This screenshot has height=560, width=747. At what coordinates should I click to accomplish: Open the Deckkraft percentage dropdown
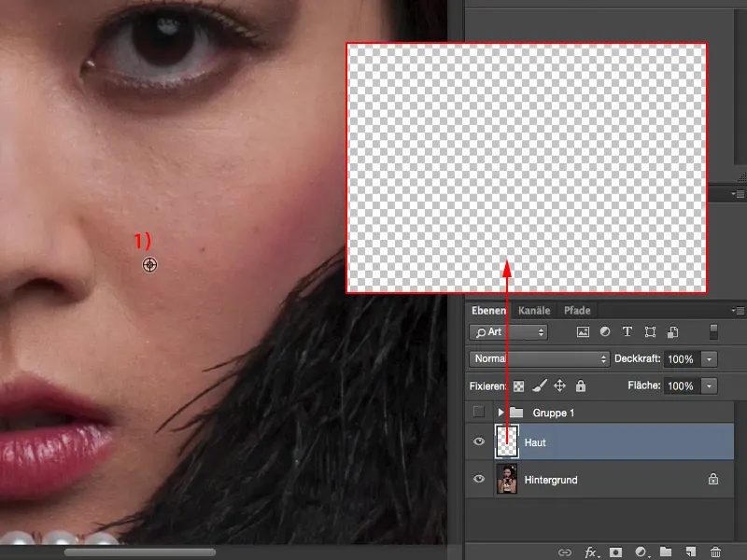pyautogui.click(x=710, y=358)
